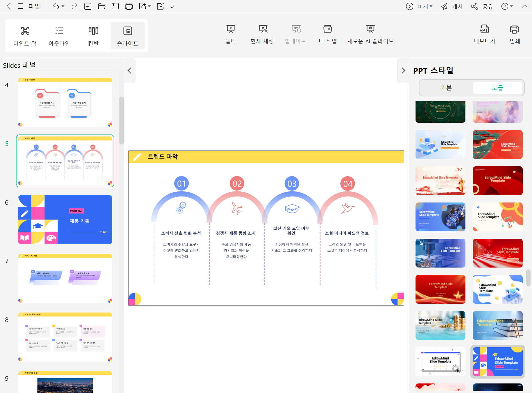Collapse PPT style panel with right chevron

(403, 71)
